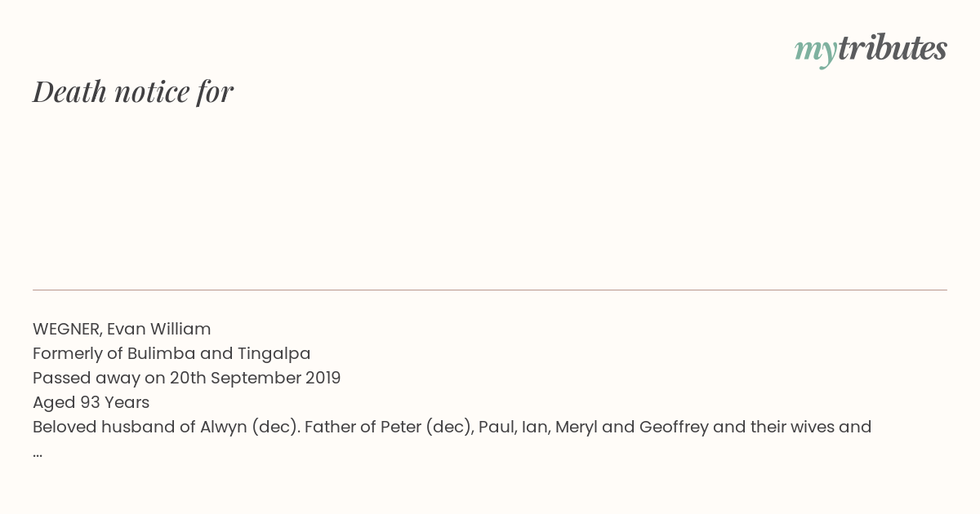This screenshot has height=514, width=980.
Task: Click 'Peter (dec)' in the family list
Action: click(x=422, y=427)
